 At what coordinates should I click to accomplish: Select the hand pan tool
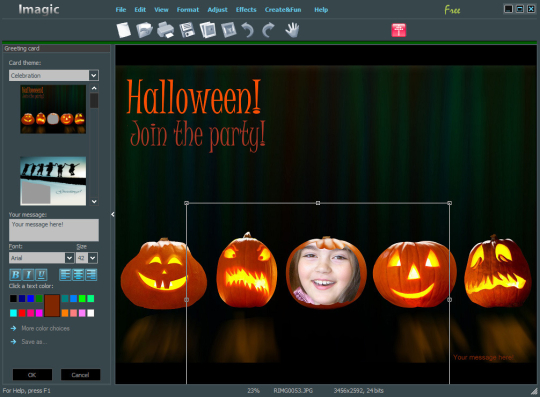[292, 30]
